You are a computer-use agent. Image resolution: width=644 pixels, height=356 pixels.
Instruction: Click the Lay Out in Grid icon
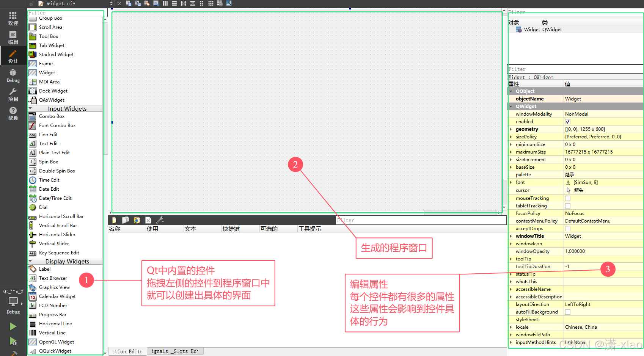click(x=210, y=3)
